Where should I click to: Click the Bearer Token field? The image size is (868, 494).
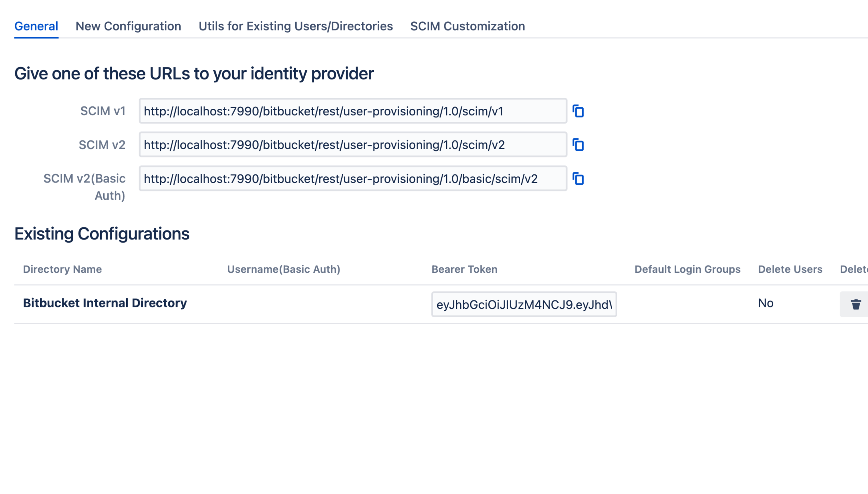(524, 304)
